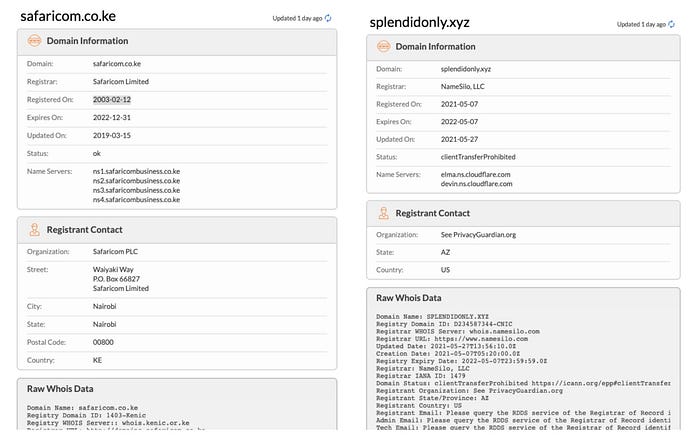Click the Domain Information icon for splendidonly.xyz

pyautogui.click(x=383, y=46)
